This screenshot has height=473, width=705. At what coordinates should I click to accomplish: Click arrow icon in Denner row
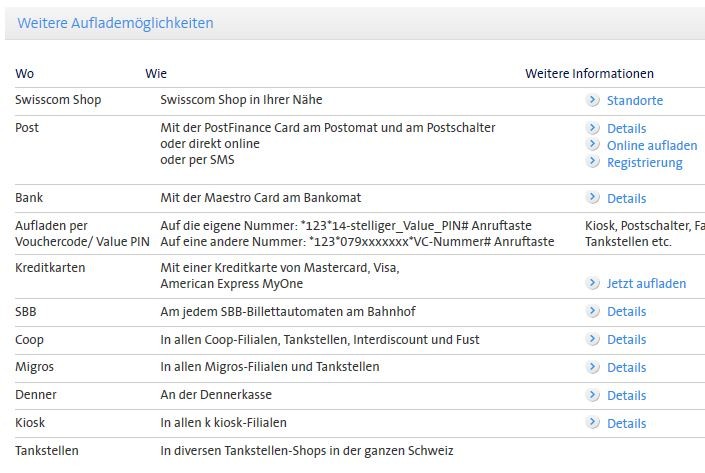(593, 395)
